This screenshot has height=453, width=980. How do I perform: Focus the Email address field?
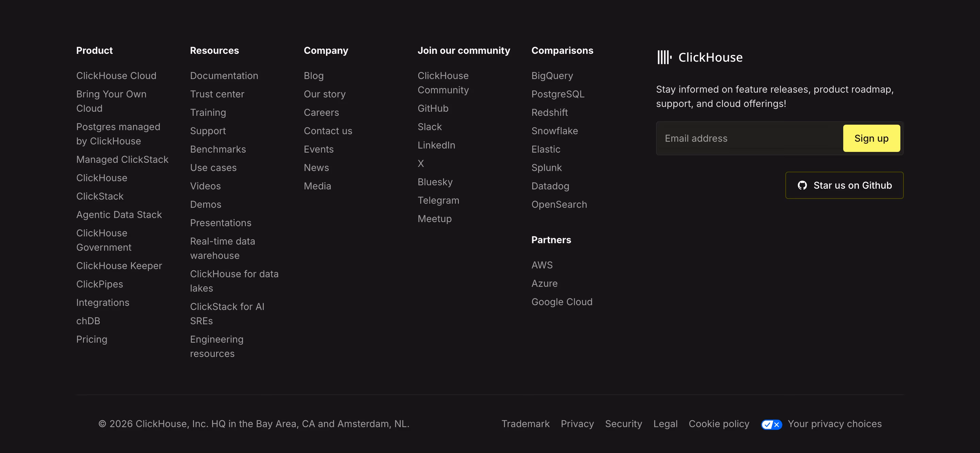coord(749,138)
